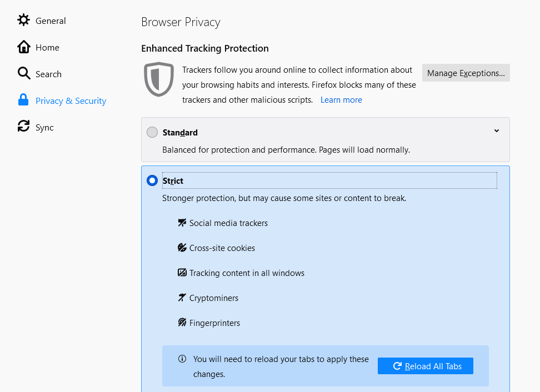Image resolution: width=540 pixels, height=392 pixels.
Task: Click the Search magnifier icon
Action: (23, 74)
